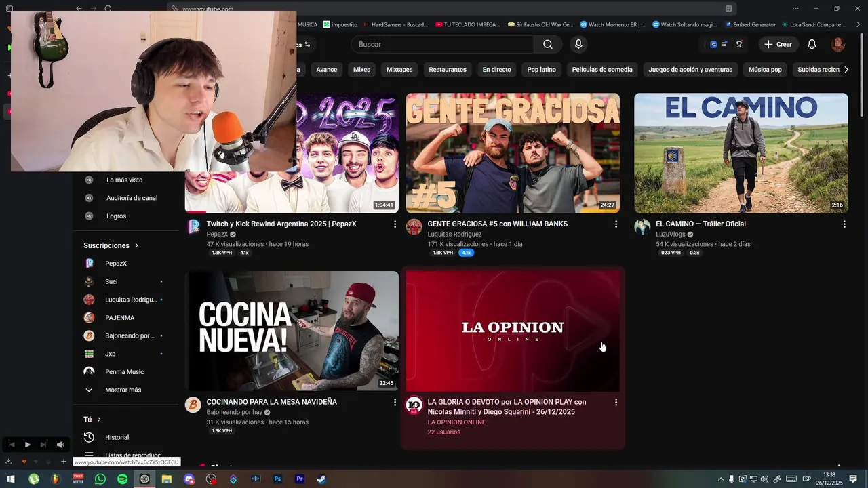Open Photoshop from the taskbar
Image resolution: width=868 pixels, height=488 pixels.
click(277, 479)
